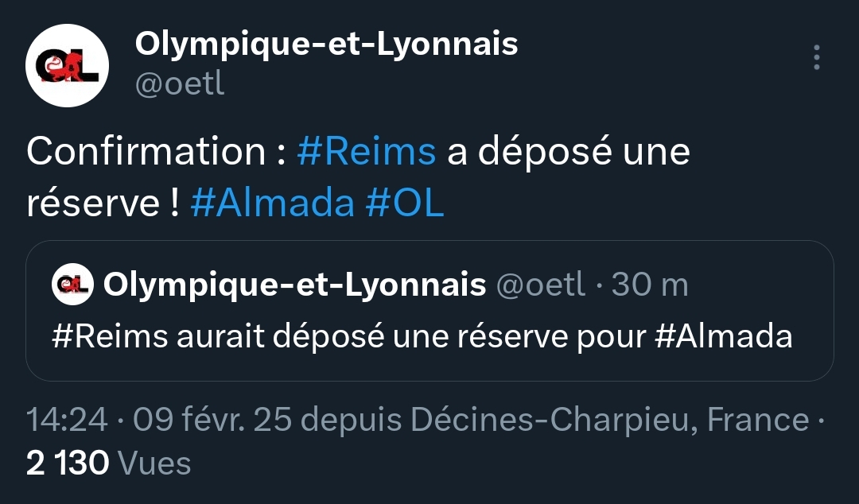Click the @oetl handle under the header name
The image size is (859, 504).
point(180,83)
